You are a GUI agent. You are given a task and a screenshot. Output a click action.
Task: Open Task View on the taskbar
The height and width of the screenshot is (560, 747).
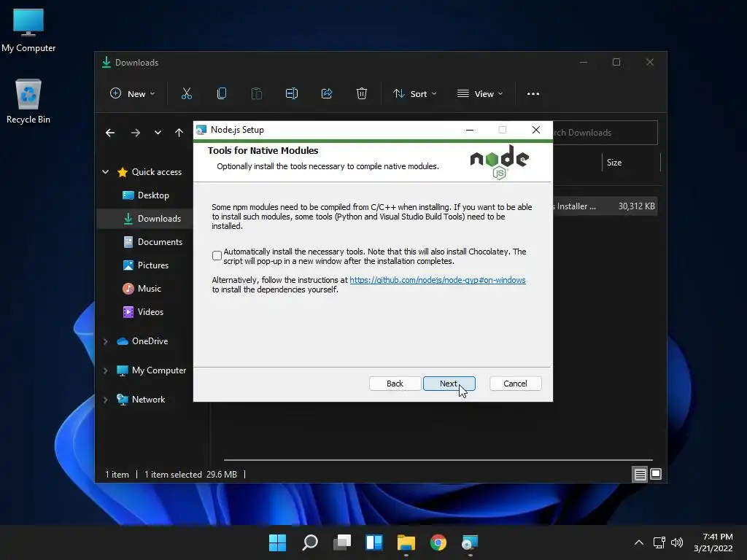tap(342, 542)
